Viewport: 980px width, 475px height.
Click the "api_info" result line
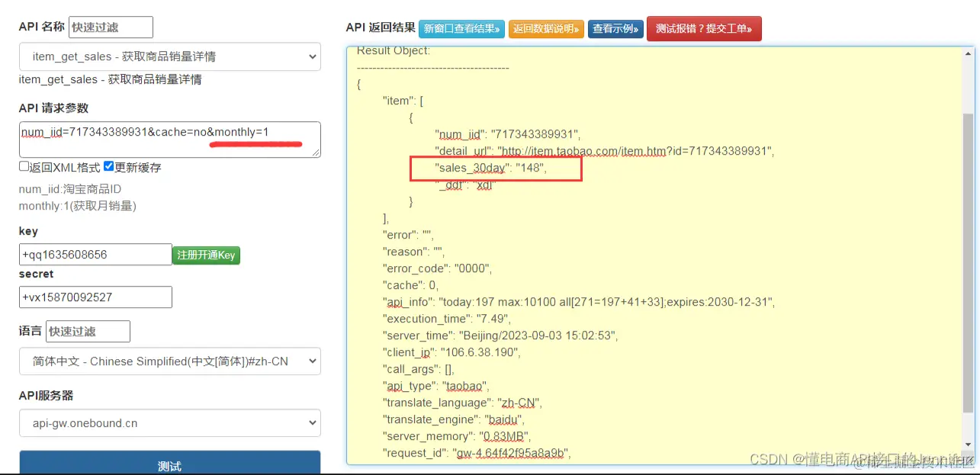click(x=579, y=302)
